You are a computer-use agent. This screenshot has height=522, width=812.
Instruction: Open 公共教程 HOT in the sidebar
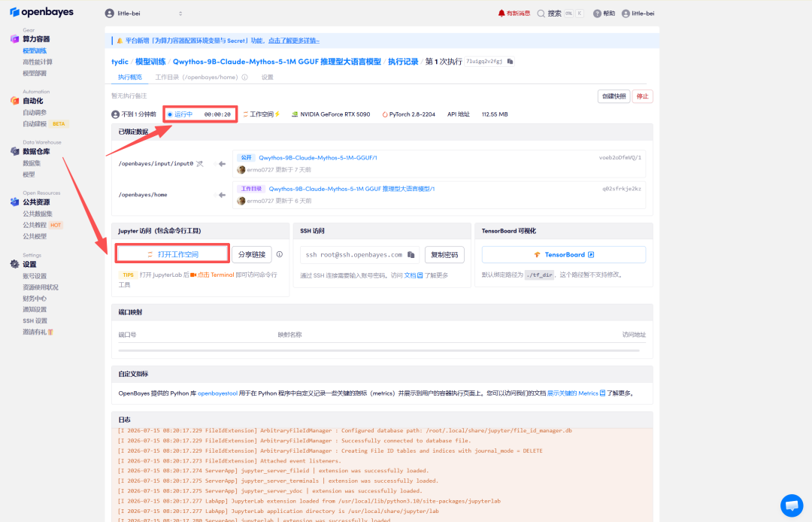pos(42,225)
